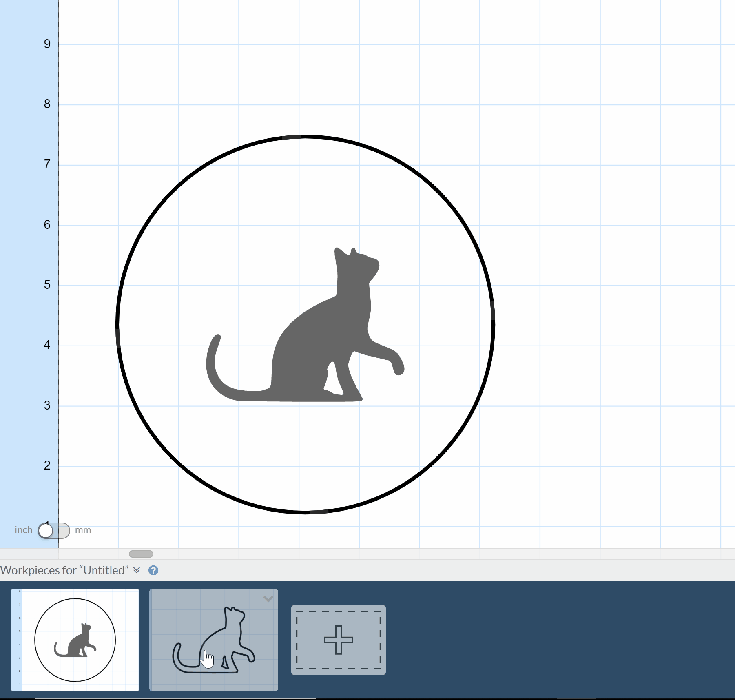Add a new workpiece with the plus icon
This screenshot has height=700, width=735.
click(x=338, y=640)
